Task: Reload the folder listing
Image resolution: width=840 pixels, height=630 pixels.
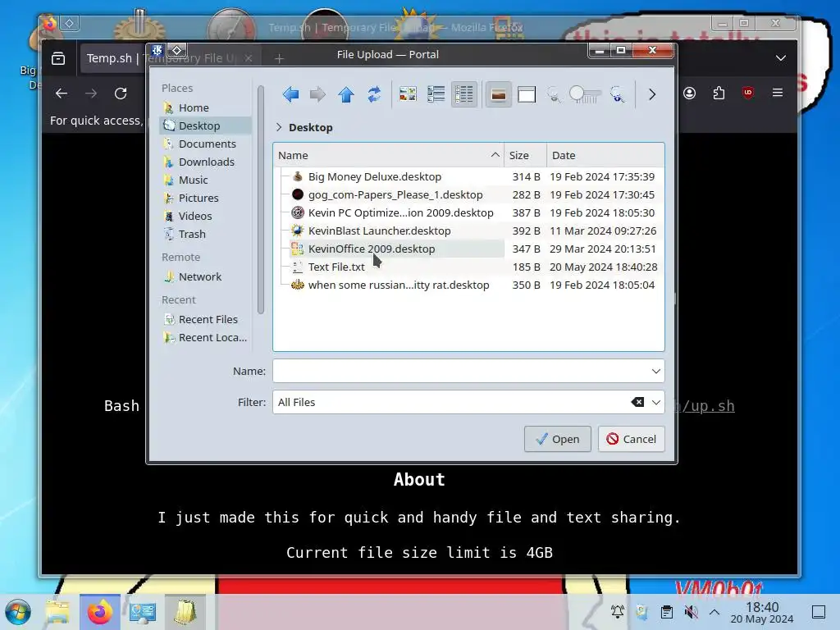Action: (374, 95)
